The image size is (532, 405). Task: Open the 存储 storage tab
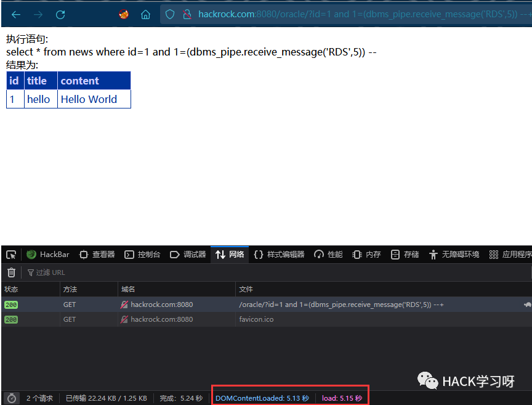pos(405,255)
